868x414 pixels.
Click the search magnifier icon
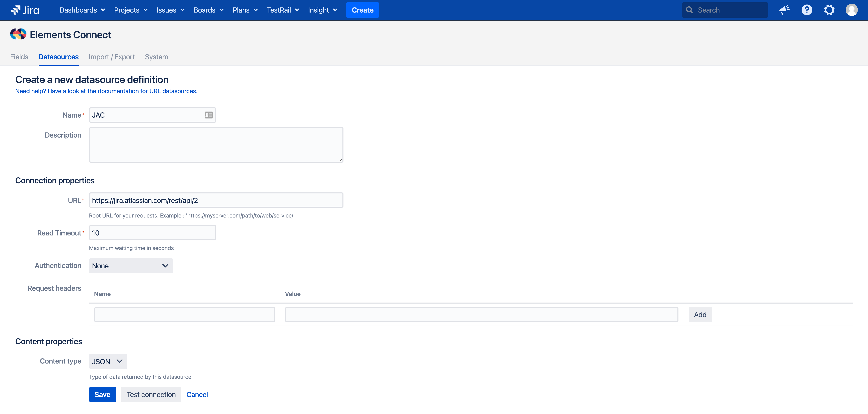point(689,10)
